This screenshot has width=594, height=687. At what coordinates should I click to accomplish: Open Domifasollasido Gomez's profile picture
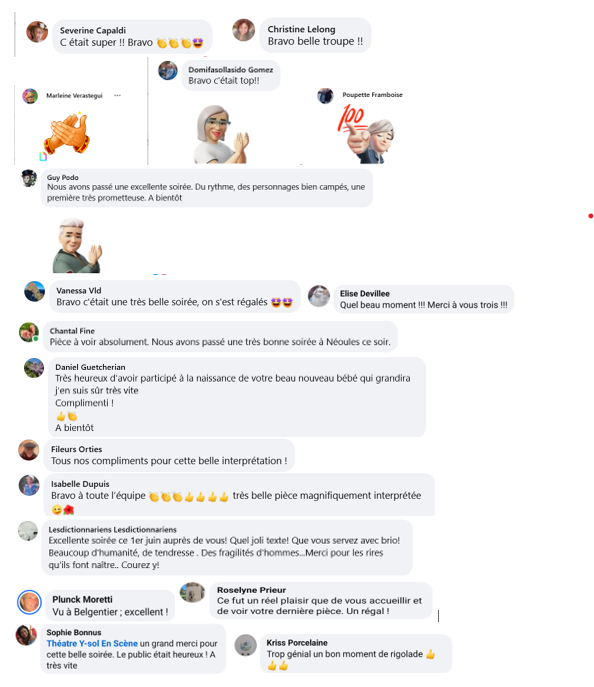[x=168, y=70]
